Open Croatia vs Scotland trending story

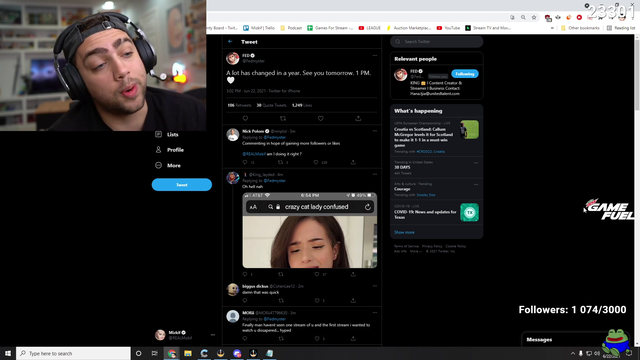436,137
